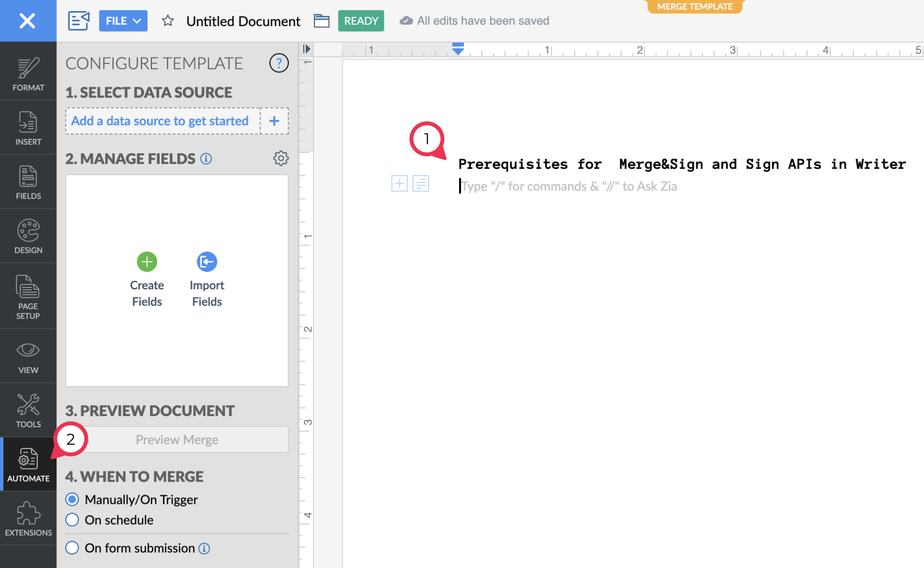
Task: Rename the Untitled Document title
Action: [243, 21]
